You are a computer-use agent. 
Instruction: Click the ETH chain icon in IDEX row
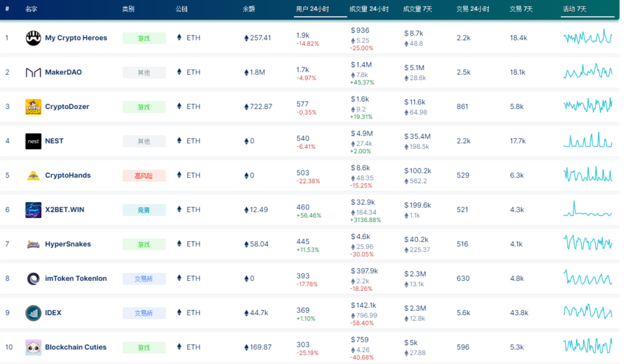tap(179, 312)
